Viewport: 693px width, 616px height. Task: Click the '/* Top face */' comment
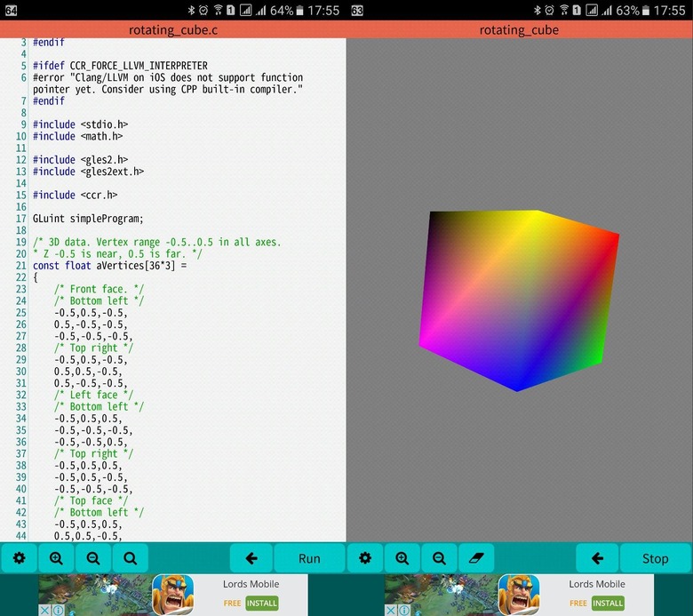(x=91, y=500)
